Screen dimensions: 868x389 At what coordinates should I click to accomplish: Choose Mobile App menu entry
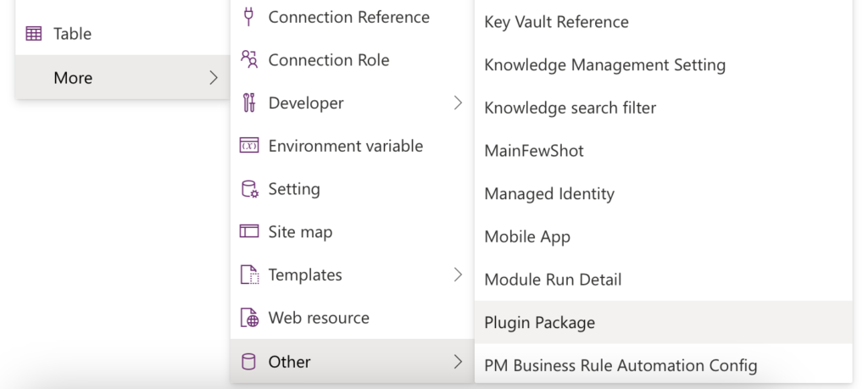click(663, 236)
